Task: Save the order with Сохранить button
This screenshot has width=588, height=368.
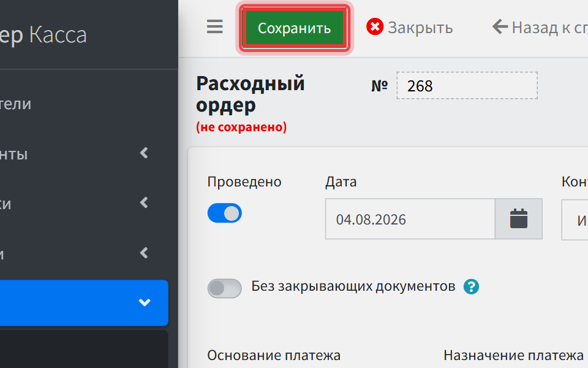Action: [295, 28]
